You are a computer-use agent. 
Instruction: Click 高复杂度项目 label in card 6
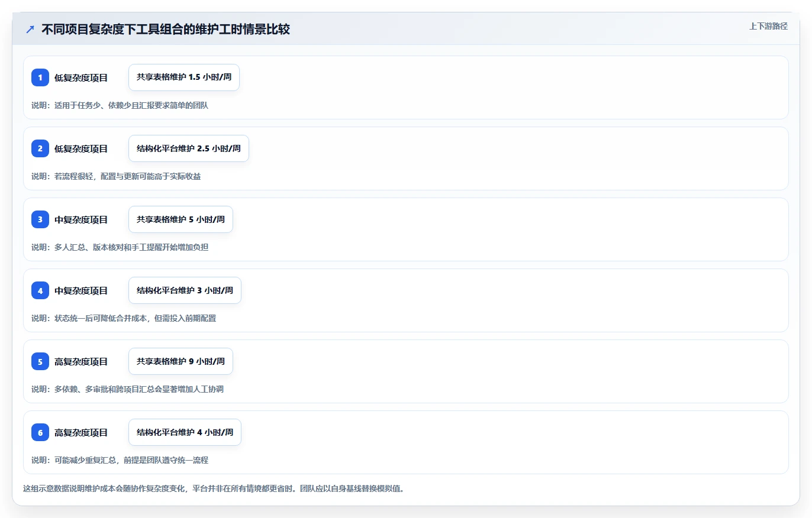point(81,432)
